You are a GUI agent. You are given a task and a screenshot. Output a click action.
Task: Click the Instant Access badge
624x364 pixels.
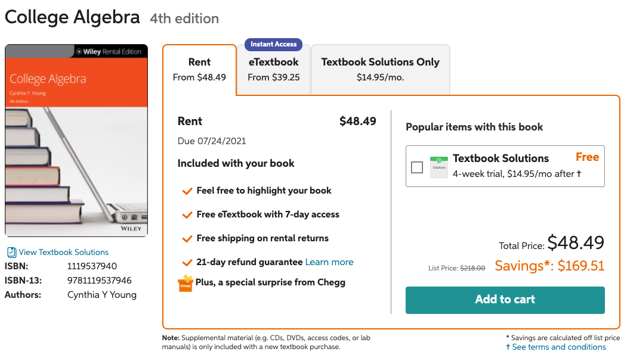pyautogui.click(x=274, y=44)
